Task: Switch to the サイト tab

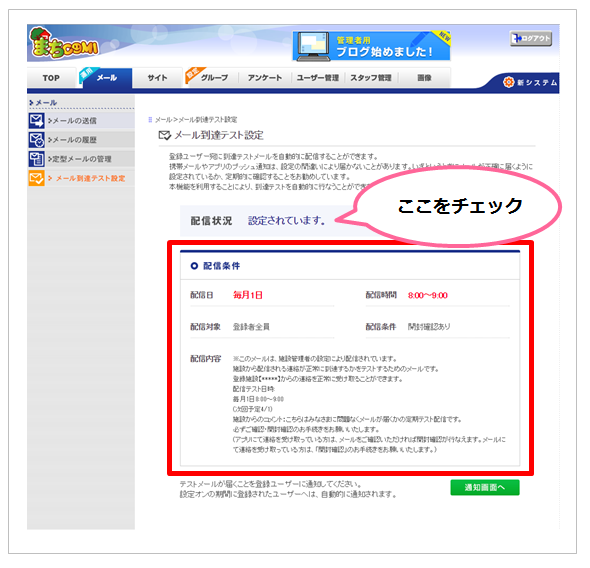Action: 157,78
